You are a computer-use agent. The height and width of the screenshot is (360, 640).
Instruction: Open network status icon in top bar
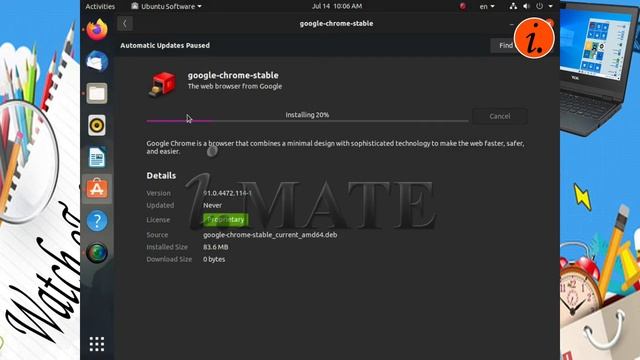[513, 6]
